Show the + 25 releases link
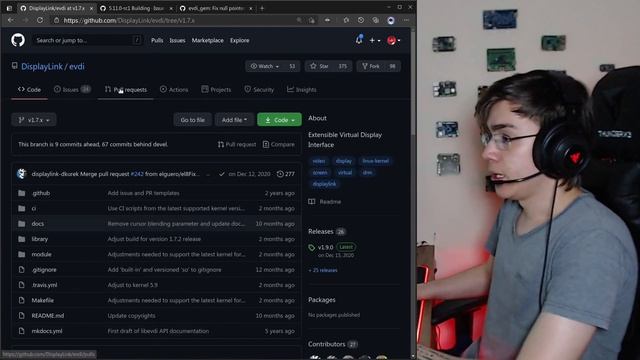 tap(323, 270)
